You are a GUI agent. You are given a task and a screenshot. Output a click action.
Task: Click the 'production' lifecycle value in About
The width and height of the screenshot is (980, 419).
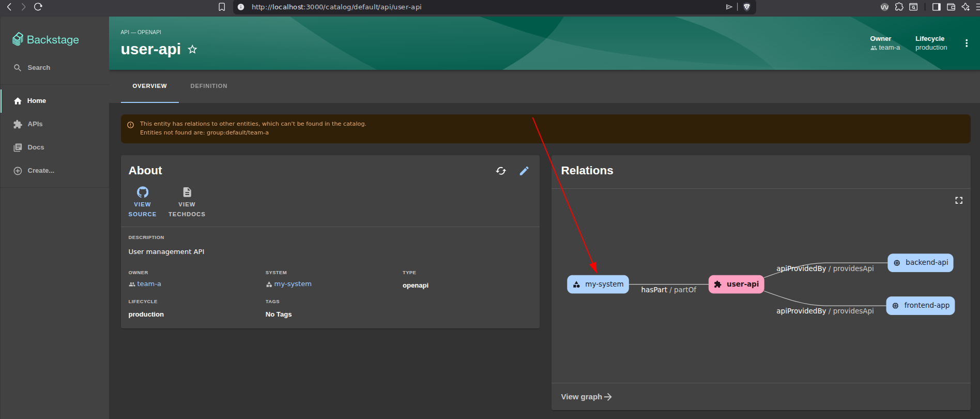click(x=146, y=315)
